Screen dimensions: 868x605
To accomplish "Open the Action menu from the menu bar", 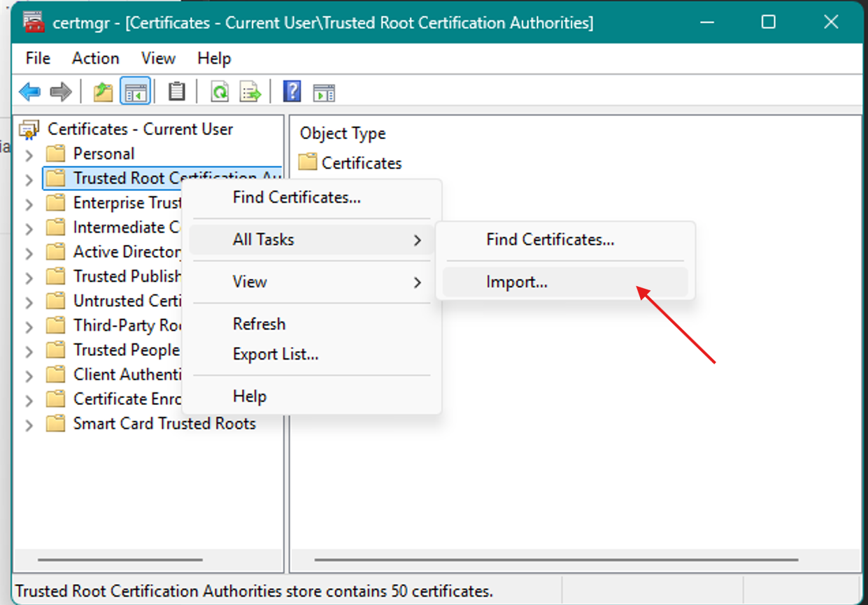I will pyautogui.click(x=95, y=58).
